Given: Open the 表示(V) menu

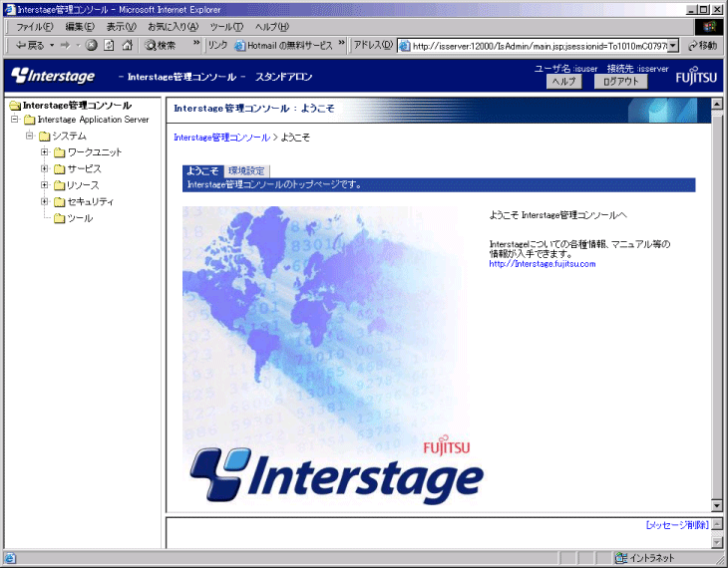Looking at the screenshot, I should coord(122,27).
